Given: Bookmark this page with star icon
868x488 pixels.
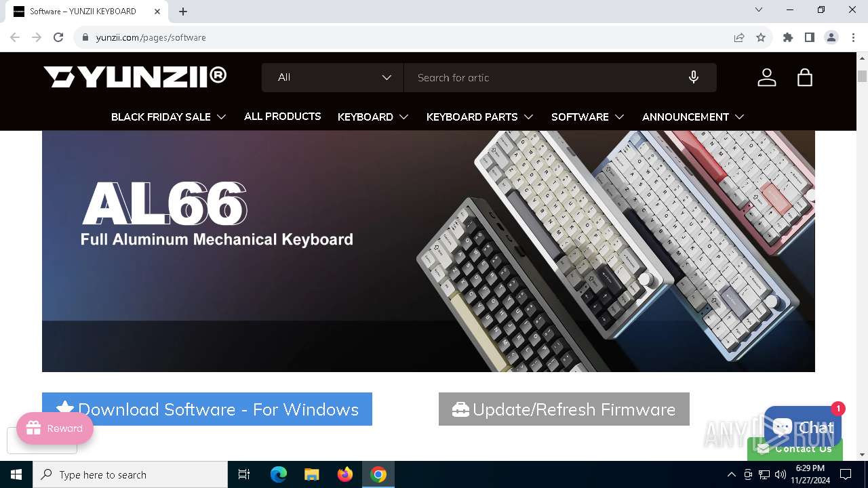Looking at the screenshot, I should pos(761,37).
